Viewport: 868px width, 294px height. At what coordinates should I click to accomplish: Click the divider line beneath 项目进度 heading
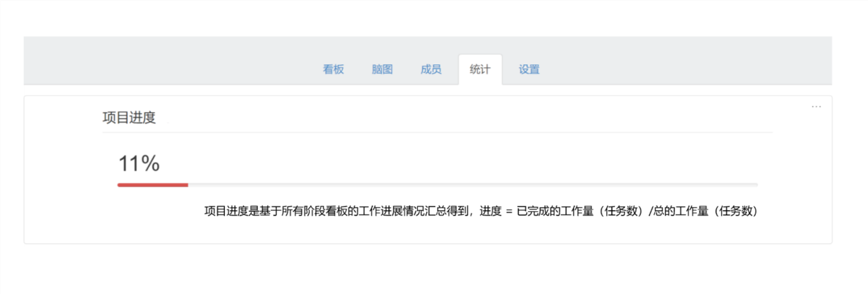tap(437, 132)
